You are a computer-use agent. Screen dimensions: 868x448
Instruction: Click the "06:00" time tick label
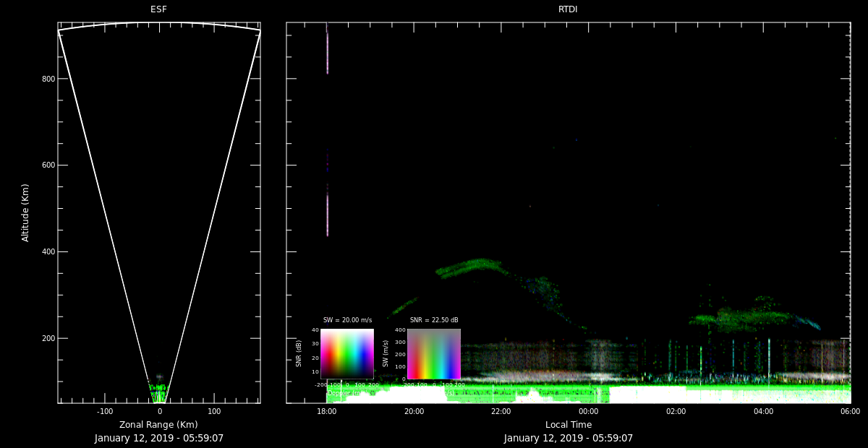850,412
